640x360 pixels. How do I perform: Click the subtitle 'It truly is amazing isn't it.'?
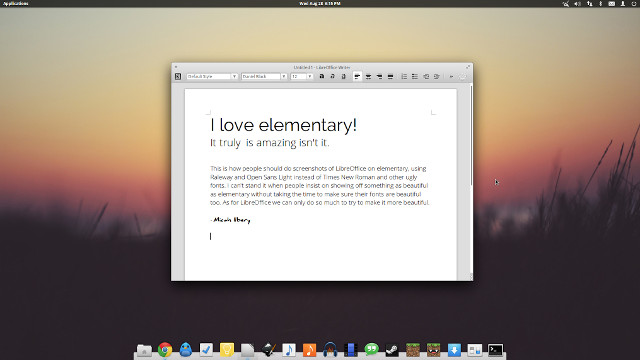pyautogui.click(x=269, y=143)
